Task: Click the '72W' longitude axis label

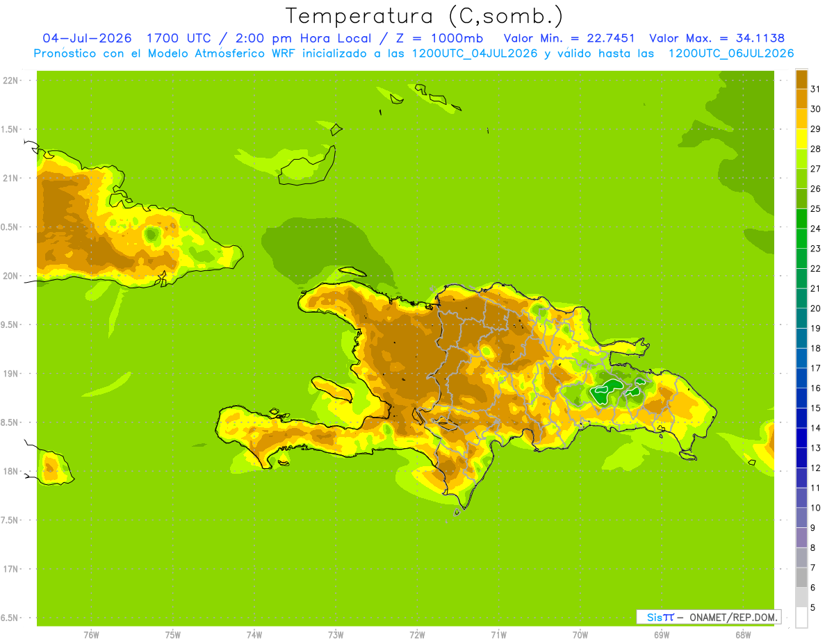Action: (x=418, y=635)
